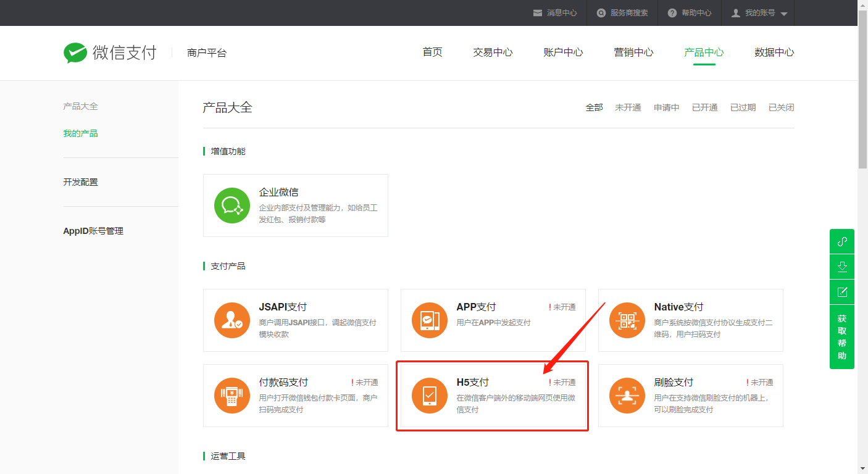Click the green link icon in floating sidebar
The height and width of the screenshot is (474, 868).
[842, 241]
